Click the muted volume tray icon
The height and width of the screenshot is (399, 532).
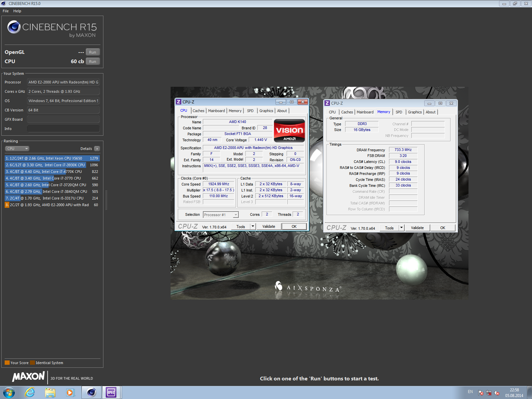[x=497, y=393]
